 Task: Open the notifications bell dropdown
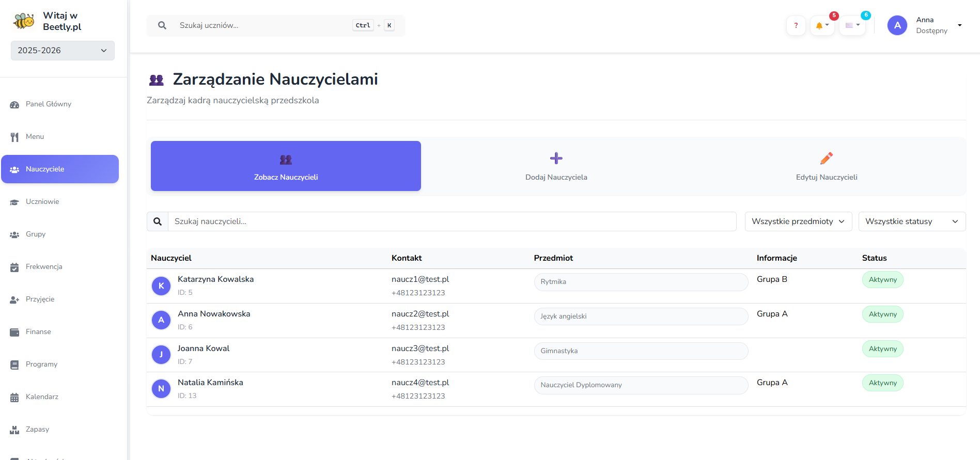coord(822,25)
